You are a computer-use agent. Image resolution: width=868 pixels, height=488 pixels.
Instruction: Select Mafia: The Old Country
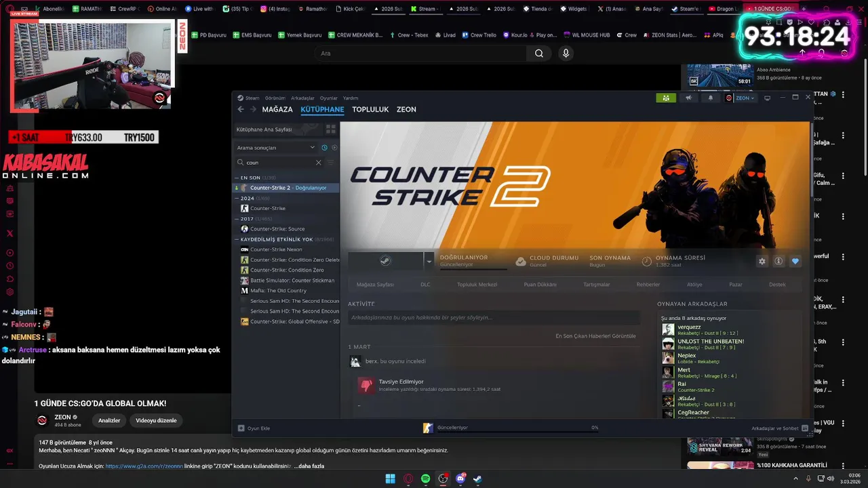pyautogui.click(x=278, y=291)
